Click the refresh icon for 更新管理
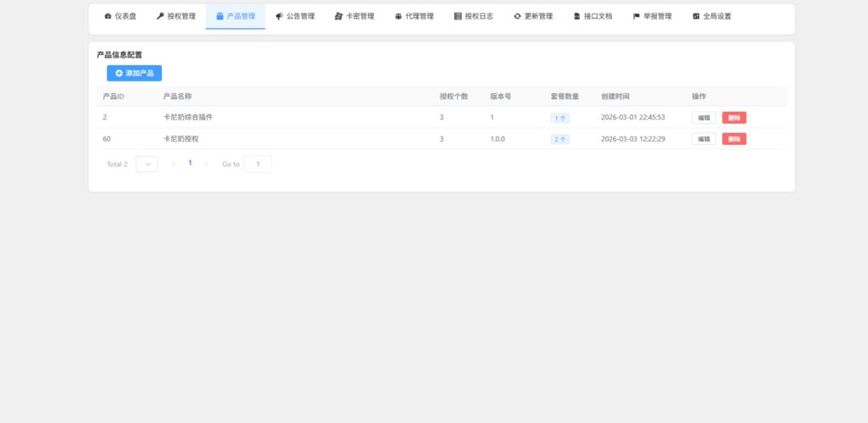 [517, 16]
